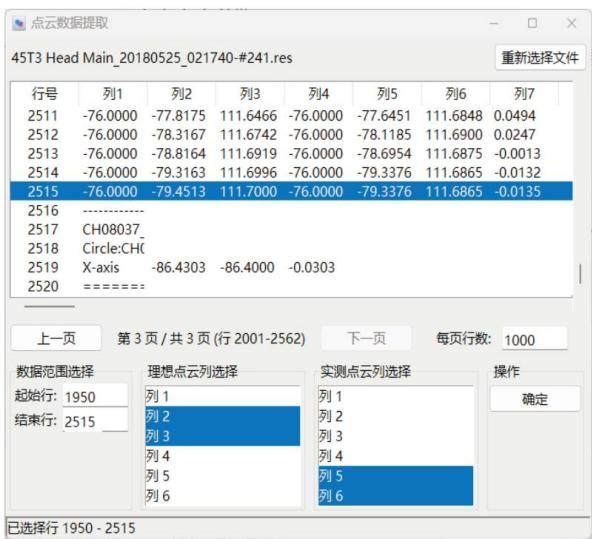Select row 2511 in the data table
This screenshot has height=539, width=592.
click(x=291, y=116)
